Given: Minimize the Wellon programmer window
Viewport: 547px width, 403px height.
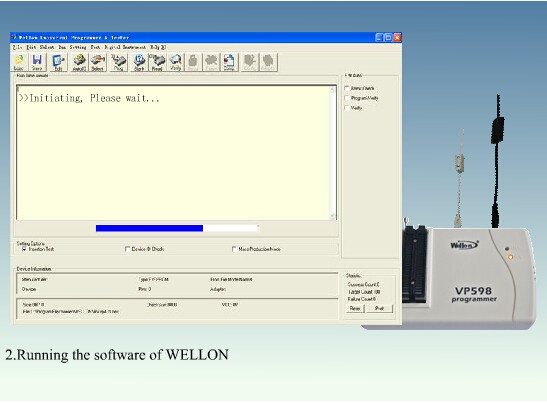Looking at the screenshot, I should click(x=379, y=37).
